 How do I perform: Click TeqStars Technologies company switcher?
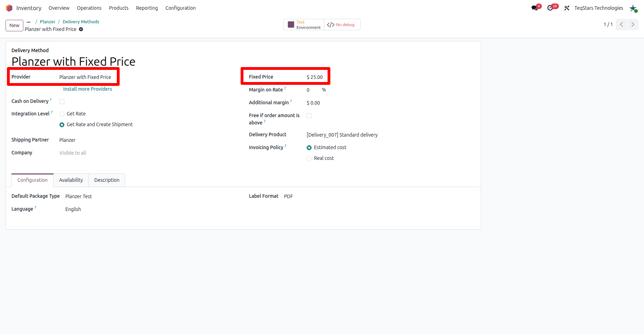coord(598,8)
